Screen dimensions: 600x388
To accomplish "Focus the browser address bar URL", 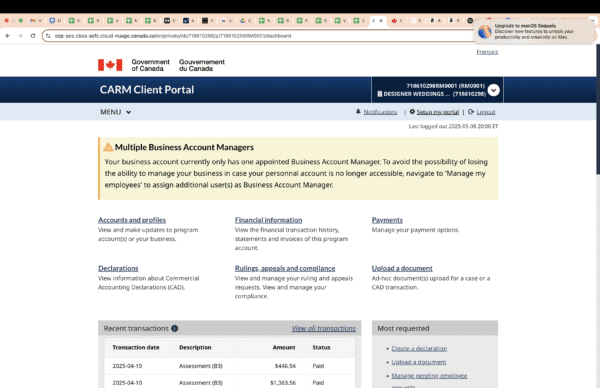I will click(x=173, y=36).
